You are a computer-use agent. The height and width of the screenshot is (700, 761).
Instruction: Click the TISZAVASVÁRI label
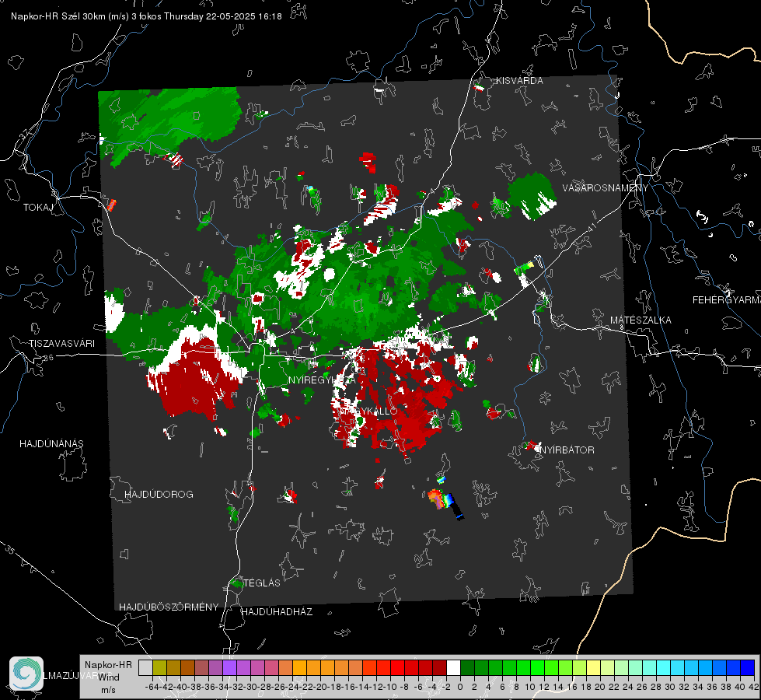tap(62, 344)
